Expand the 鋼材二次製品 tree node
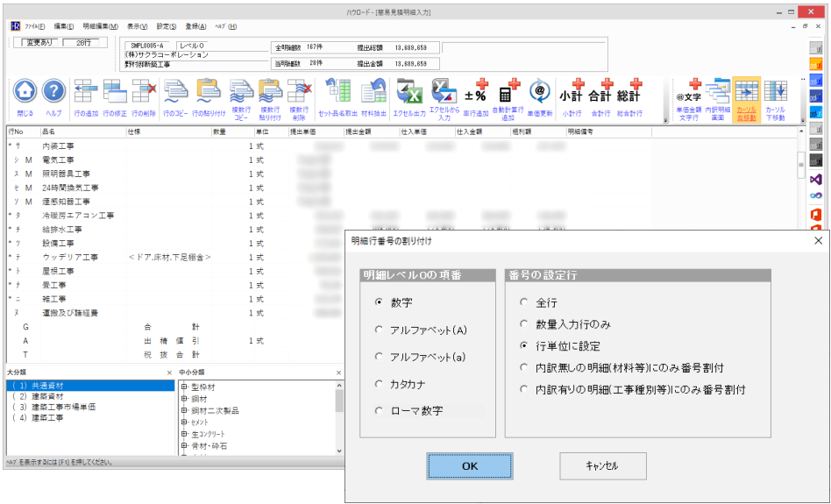This screenshot has width=831, height=504. point(184,409)
